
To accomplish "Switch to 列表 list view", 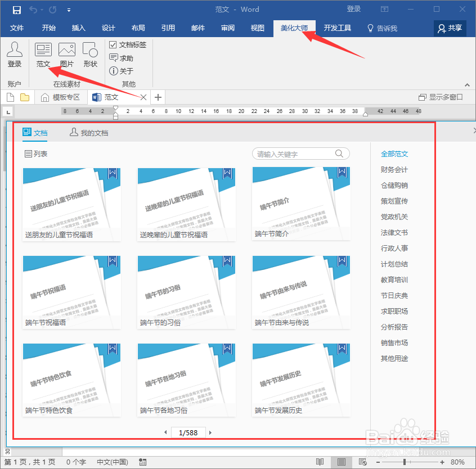I will click(36, 154).
